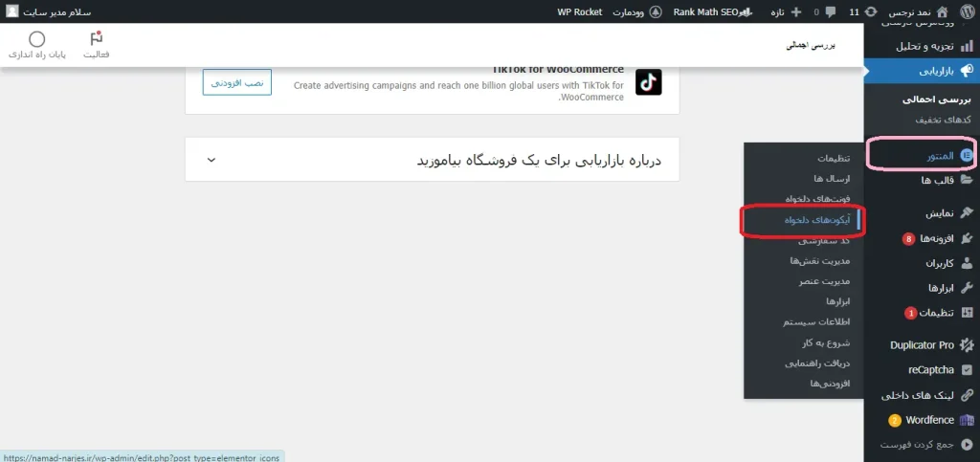
Task: Click سلام مدیر سایت greeting text
Action: click(56, 11)
